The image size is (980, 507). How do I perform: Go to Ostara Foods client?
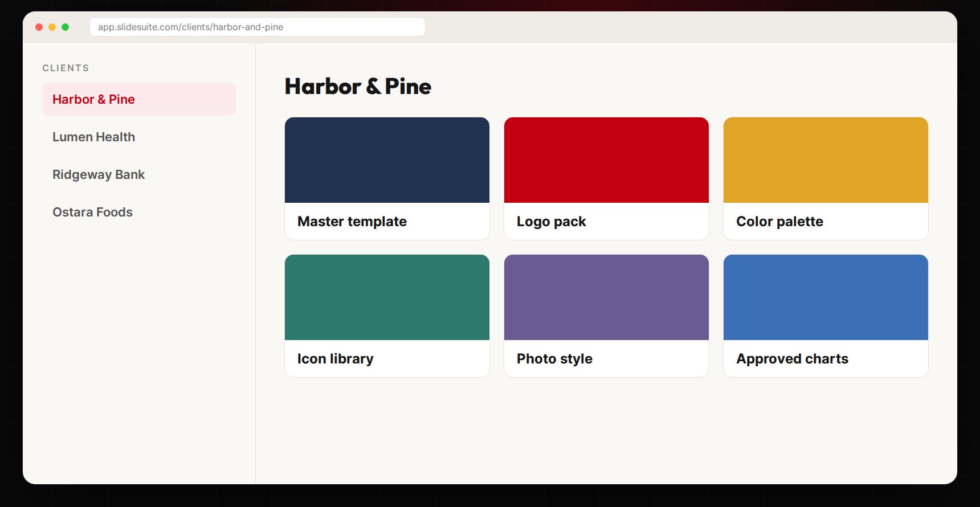139,212
